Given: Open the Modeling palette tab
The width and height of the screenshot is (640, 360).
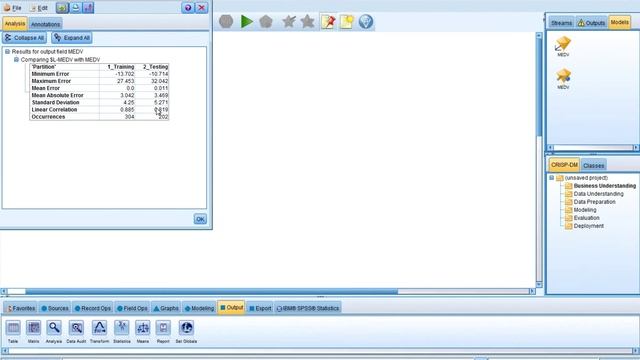Looking at the screenshot, I should [199, 308].
